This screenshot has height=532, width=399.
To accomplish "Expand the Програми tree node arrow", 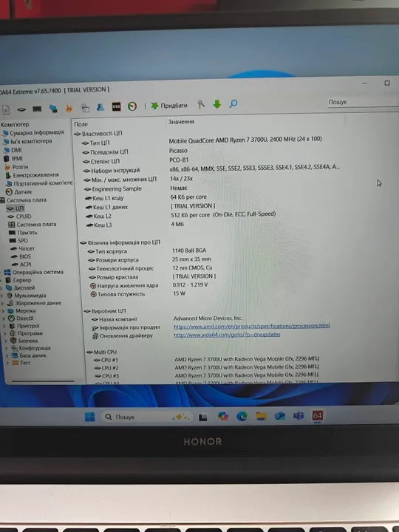I will click(5, 333).
